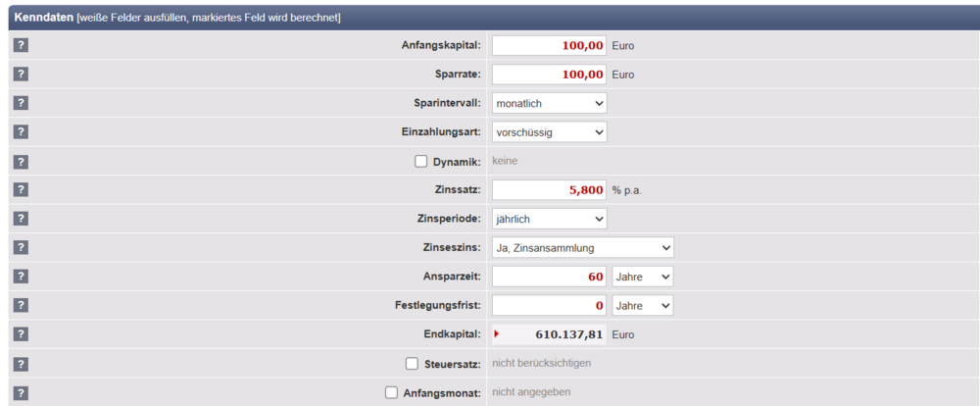Click the question mark next to Sparintervall
The image size is (980, 406).
pos(21,103)
